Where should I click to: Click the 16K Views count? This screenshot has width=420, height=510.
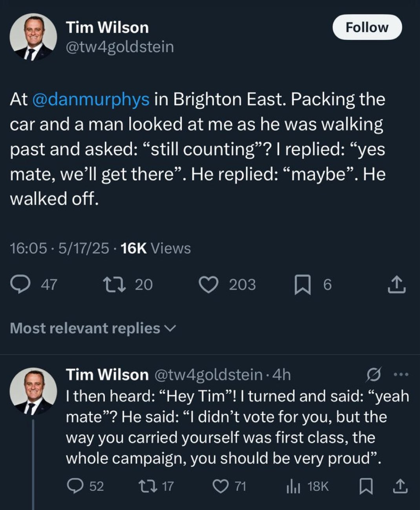click(x=156, y=248)
